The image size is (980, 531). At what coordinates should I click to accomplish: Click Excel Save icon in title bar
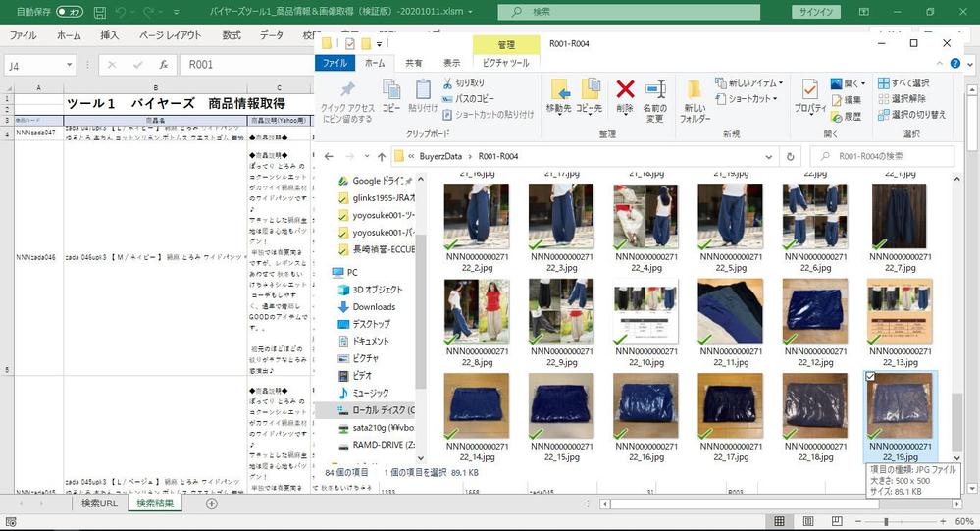click(99, 12)
